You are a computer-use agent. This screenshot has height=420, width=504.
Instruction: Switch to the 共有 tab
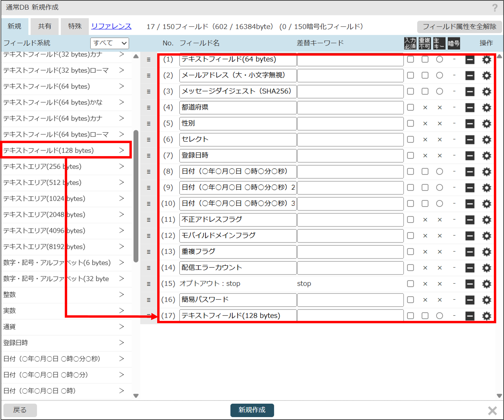pos(45,26)
